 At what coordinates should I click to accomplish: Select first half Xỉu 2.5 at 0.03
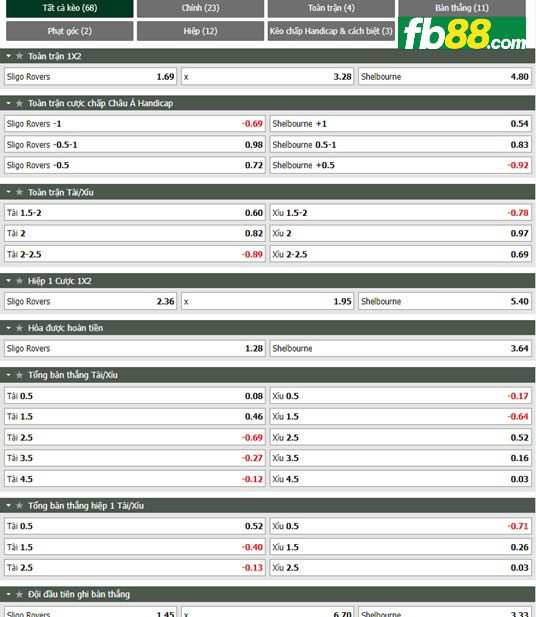(401, 567)
